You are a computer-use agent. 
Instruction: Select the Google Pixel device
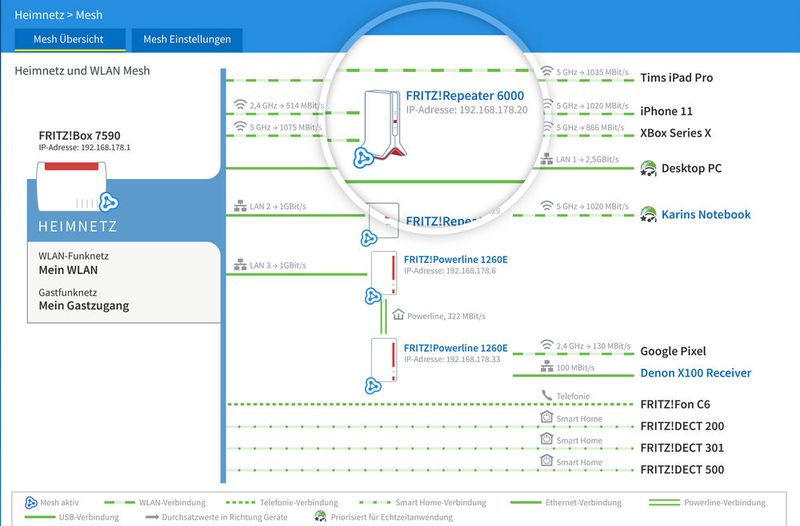[x=673, y=351]
